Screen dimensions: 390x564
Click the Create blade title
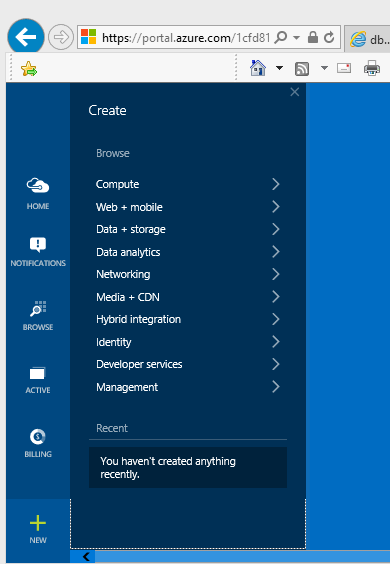(x=107, y=110)
